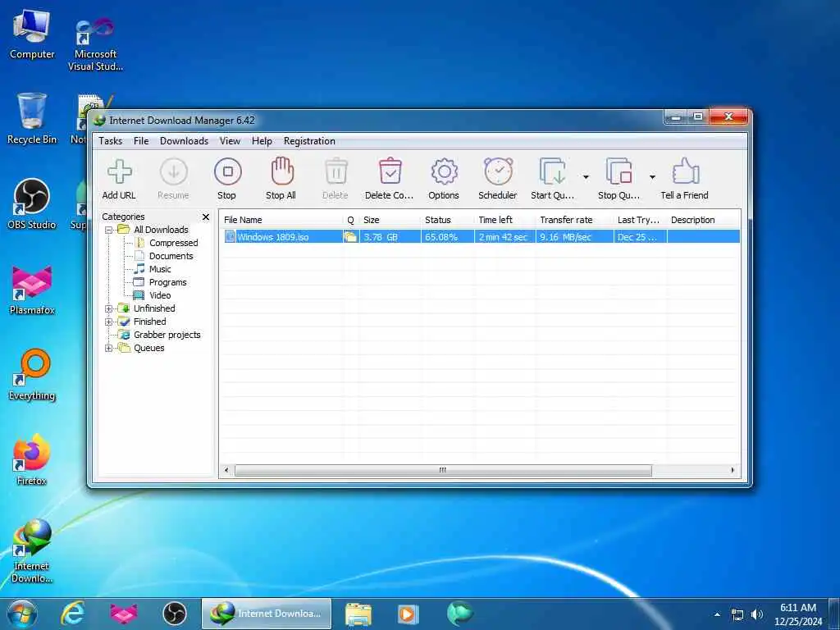Select the OBS Studio desktop shortcut
The height and width of the screenshot is (630, 840).
tap(32, 204)
